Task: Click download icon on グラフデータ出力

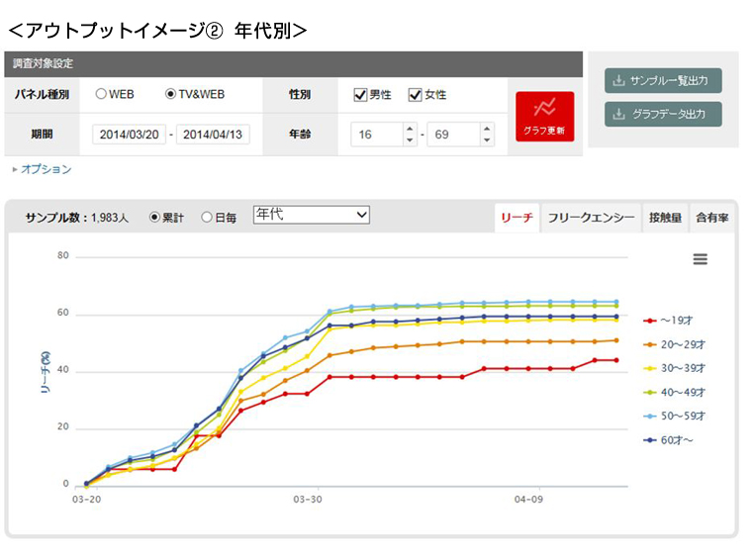Action: 618,115
